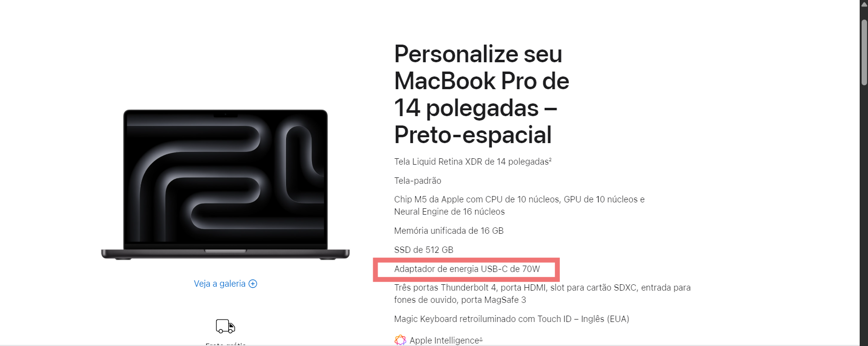
Task: Click the footnote triangle after Apple Intelligence
Action: point(481,339)
